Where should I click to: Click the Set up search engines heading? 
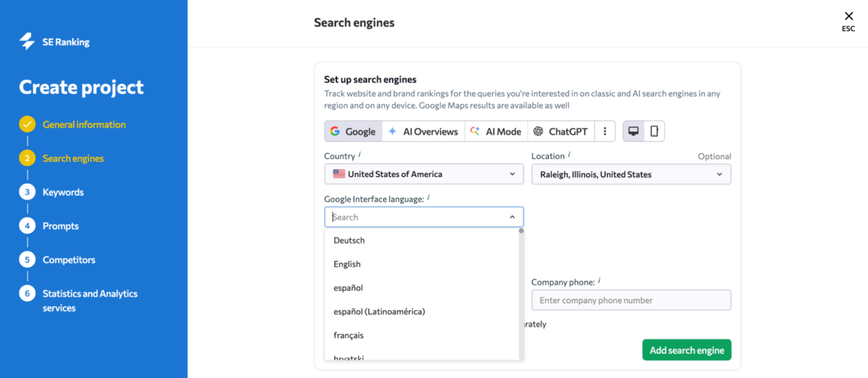(x=370, y=80)
